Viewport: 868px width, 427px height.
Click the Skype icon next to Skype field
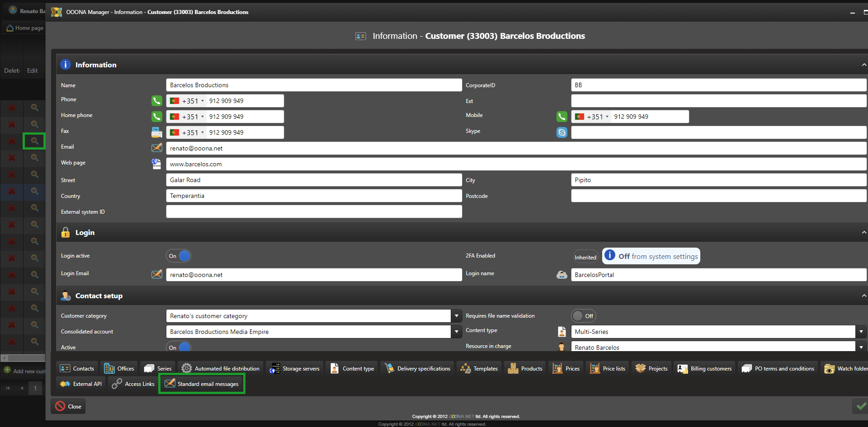561,132
